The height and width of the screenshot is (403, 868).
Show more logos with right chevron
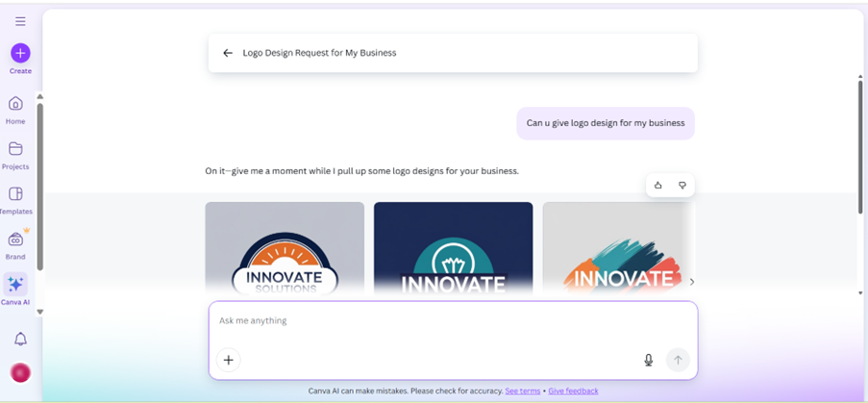pos(691,282)
